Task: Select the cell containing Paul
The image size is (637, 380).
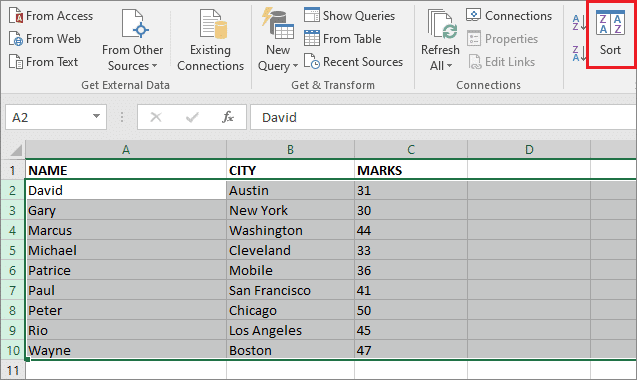Action: click(x=126, y=290)
